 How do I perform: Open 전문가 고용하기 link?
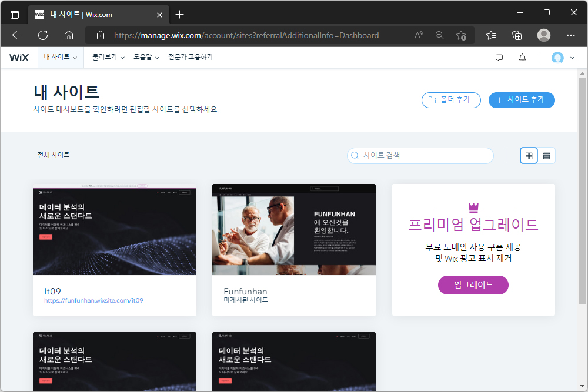click(x=191, y=57)
